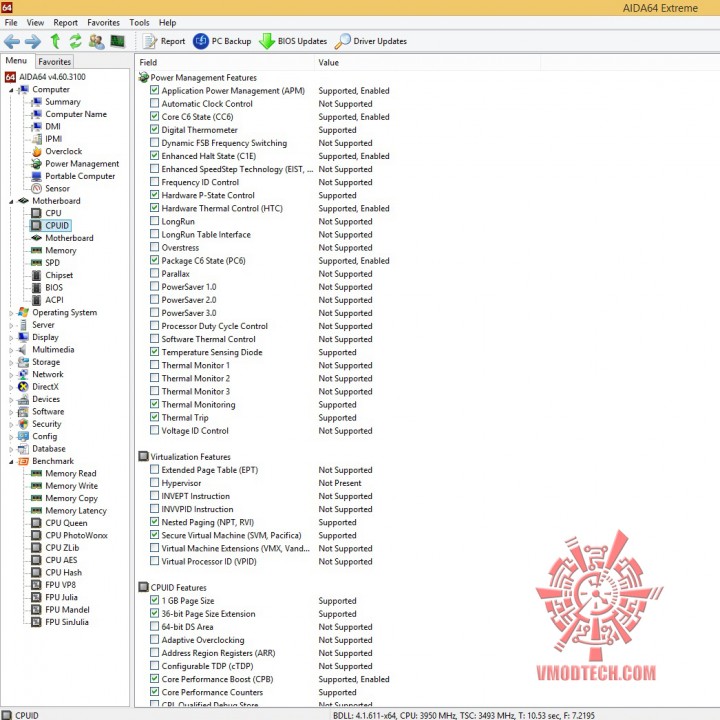Select the CPUID tree item
The width and height of the screenshot is (720, 720).
[50, 225]
